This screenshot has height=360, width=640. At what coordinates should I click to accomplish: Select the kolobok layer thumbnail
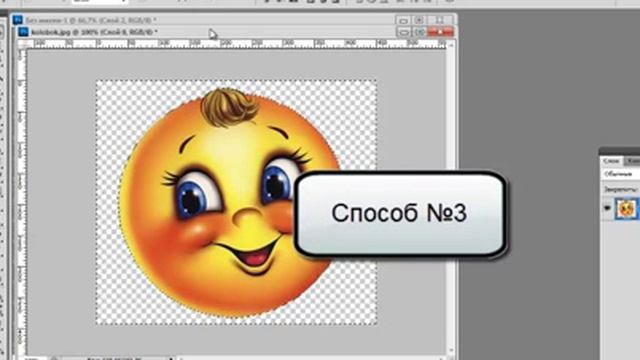pyautogui.click(x=627, y=209)
